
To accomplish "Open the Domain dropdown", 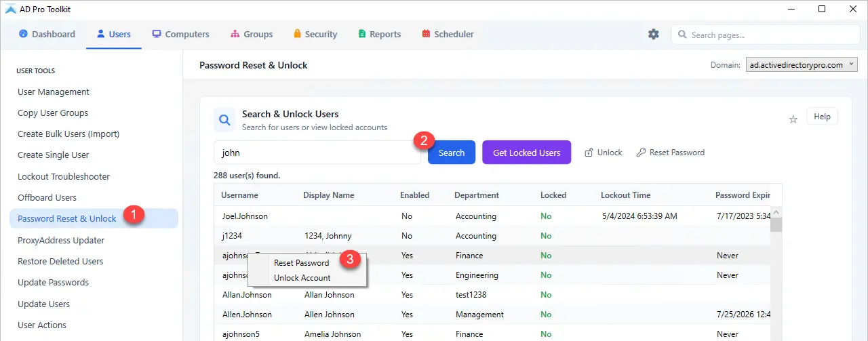I will click(x=802, y=65).
